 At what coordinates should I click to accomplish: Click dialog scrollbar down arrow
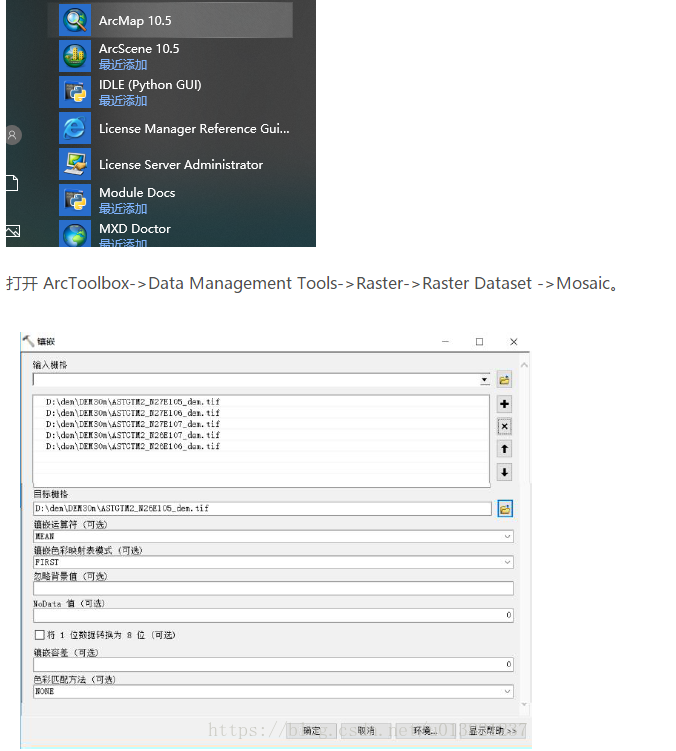pyautogui.click(x=524, y=705)
